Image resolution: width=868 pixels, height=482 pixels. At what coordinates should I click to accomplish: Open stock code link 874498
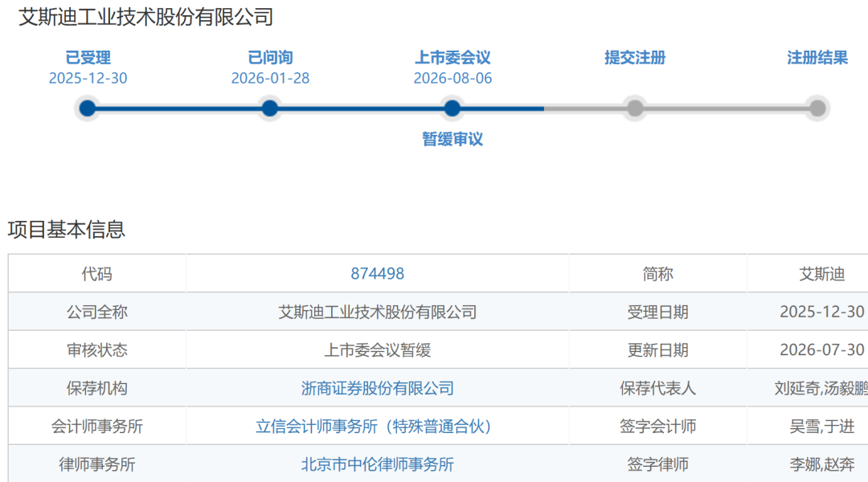(378, 273)
